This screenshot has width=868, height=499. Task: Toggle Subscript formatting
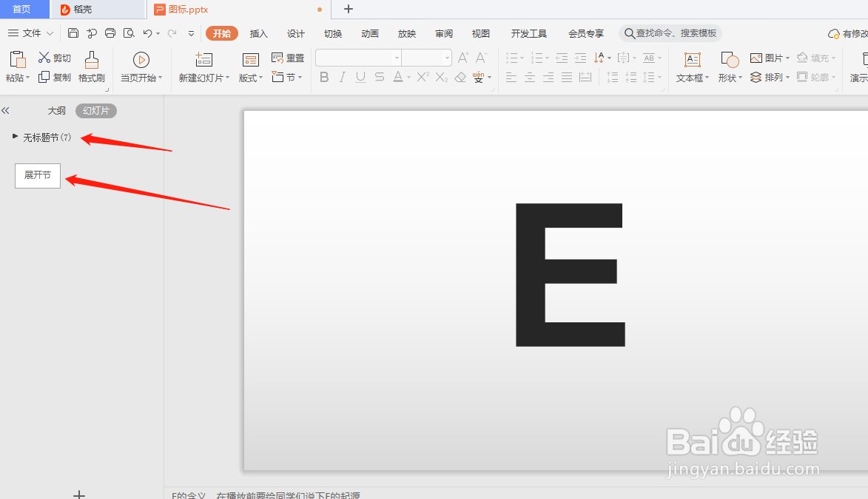pos(441,77)
